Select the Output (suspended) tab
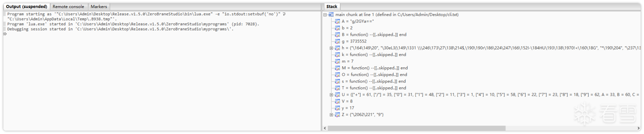 click(x=26, y=7)
